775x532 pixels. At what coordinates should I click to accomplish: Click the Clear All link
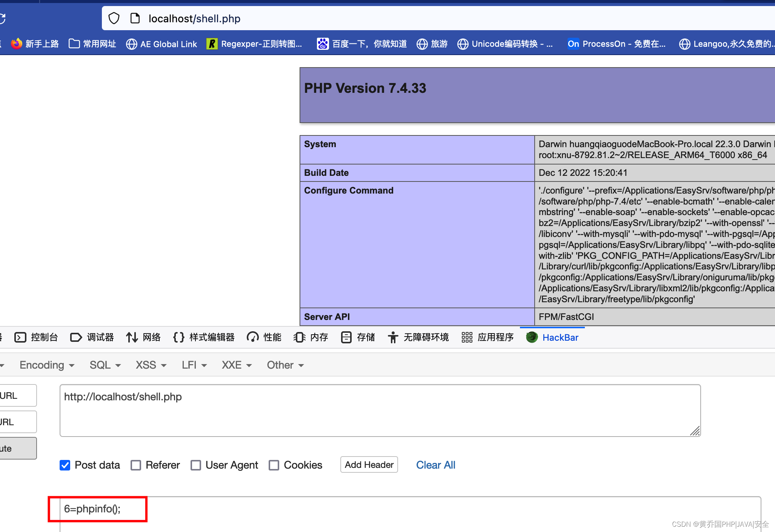(436, 465)
